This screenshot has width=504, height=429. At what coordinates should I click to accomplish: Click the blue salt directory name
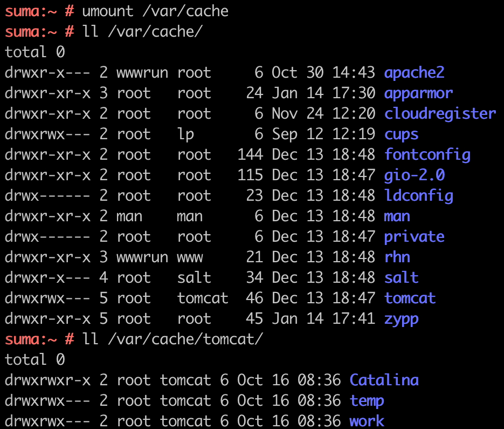coord(401,278)
